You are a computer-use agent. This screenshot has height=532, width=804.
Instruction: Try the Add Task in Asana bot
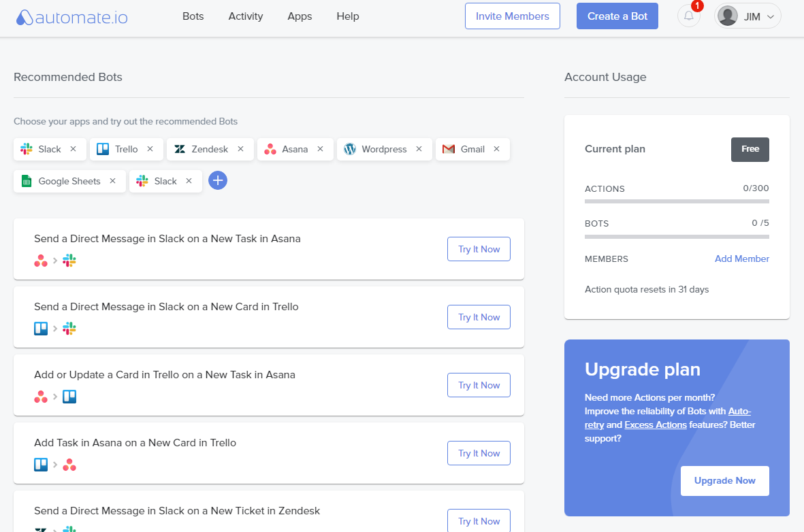(479, 454)
